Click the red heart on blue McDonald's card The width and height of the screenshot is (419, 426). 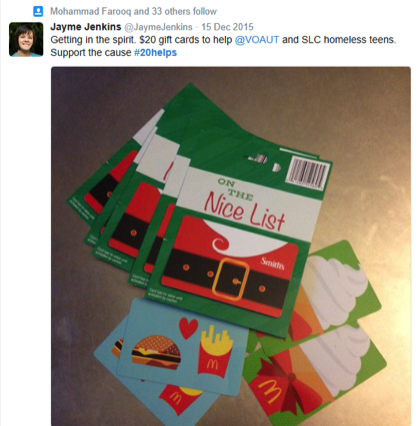click(188, 327)
